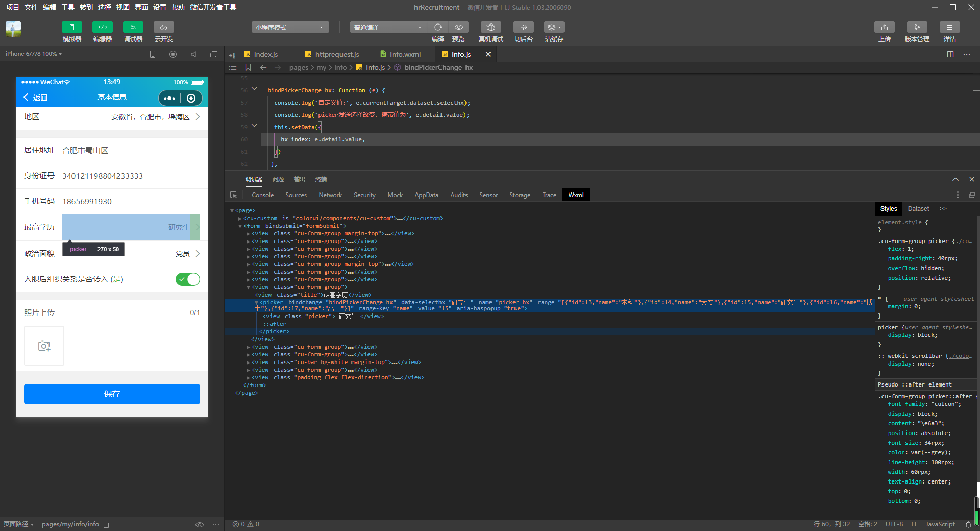Open cloud development (云开发) icon
The height and width of the screenshot is (531, 980).
tap(163, 27)
